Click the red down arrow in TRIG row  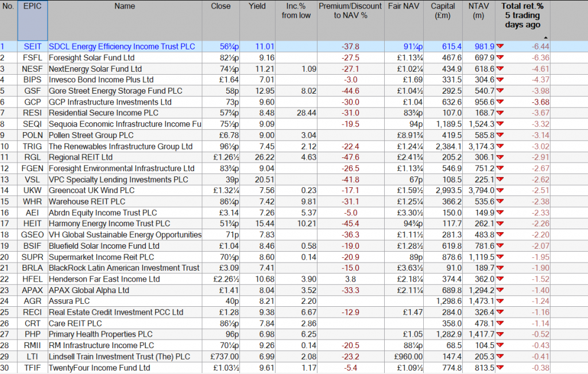500,146
